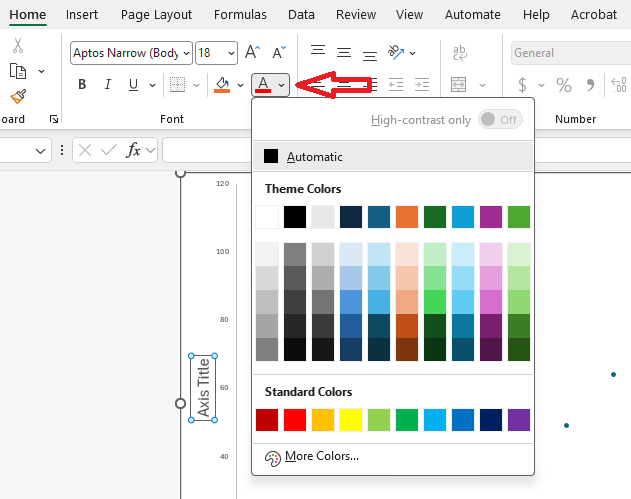The image size is (631, 499).
Task: Set Middle Align for text
Action: [344, 53]
